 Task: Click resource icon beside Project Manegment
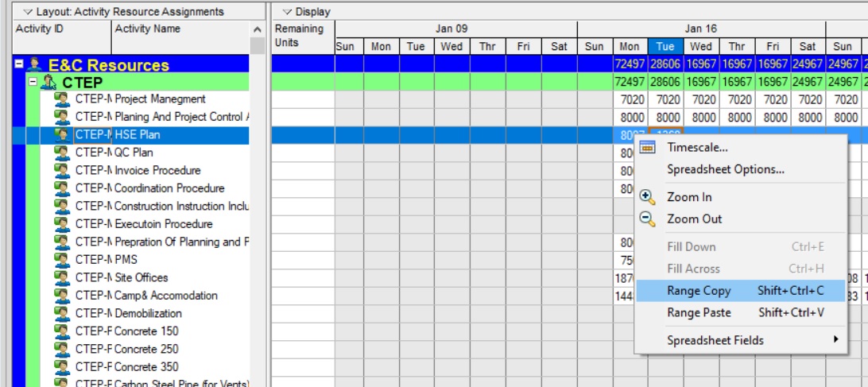coord(62,99)
